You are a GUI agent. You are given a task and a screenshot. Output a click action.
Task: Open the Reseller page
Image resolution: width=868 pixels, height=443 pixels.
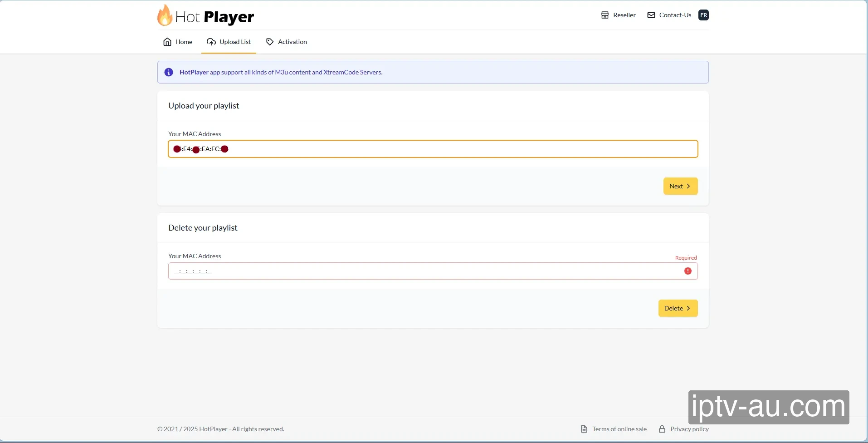[x=618, y=15]
